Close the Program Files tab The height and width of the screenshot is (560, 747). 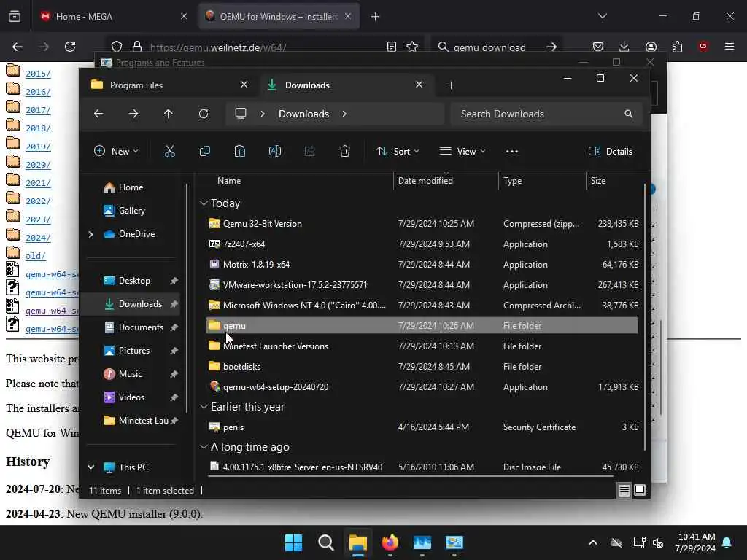244,85
